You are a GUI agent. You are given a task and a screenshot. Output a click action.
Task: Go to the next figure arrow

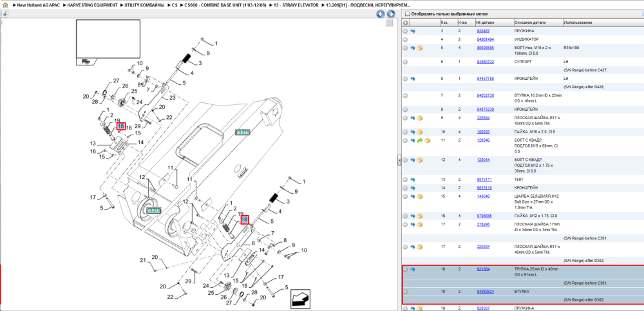tap(391, 14)
